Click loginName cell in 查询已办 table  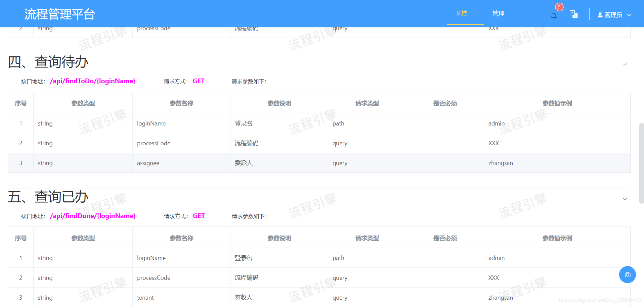pyautogui.click(x=181, y=258)
